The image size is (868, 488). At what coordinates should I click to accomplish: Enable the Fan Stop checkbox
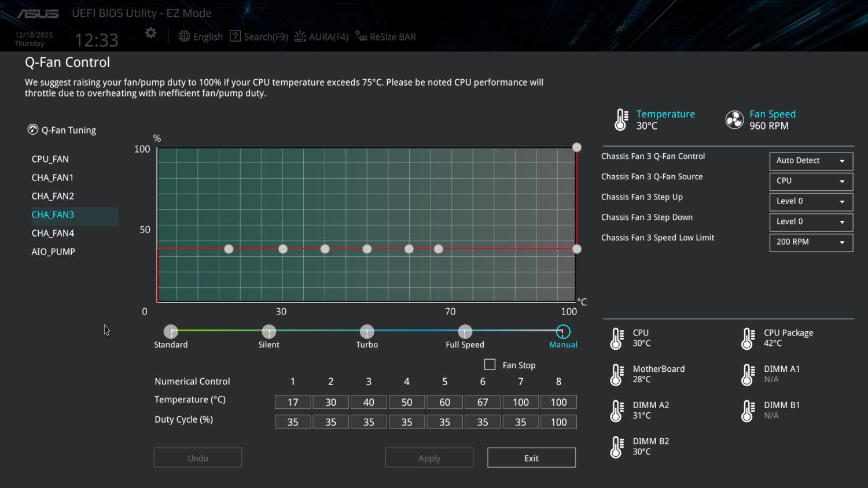pos(490,365)
